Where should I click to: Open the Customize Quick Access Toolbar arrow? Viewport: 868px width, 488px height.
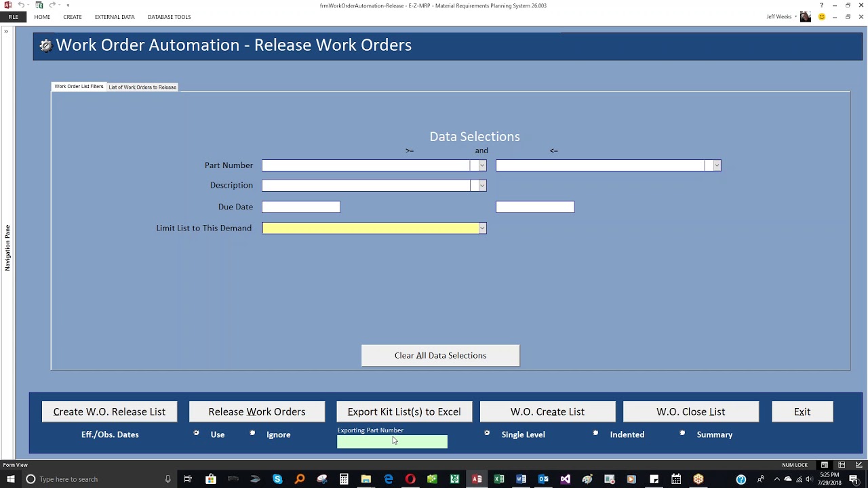[x=68, y=5]
